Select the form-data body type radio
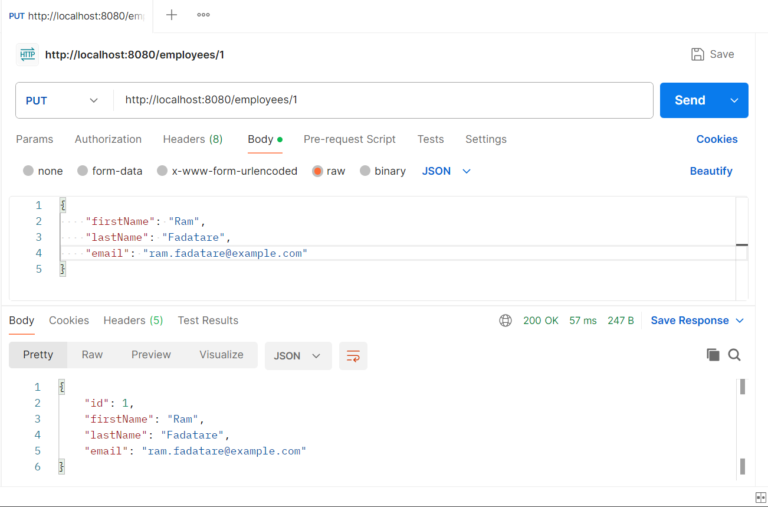768x507 pixels. point(82,171)
